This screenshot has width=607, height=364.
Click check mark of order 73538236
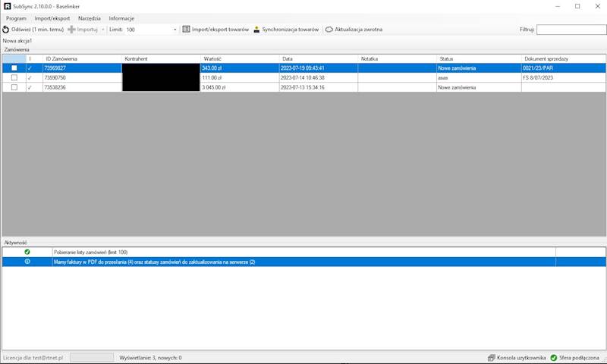pos(30,87)
